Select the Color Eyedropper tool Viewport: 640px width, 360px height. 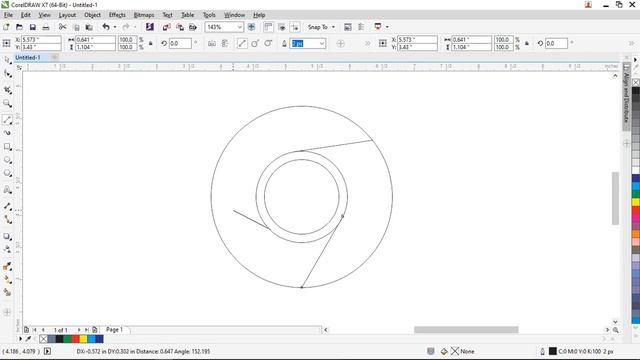tap(7, 266)
